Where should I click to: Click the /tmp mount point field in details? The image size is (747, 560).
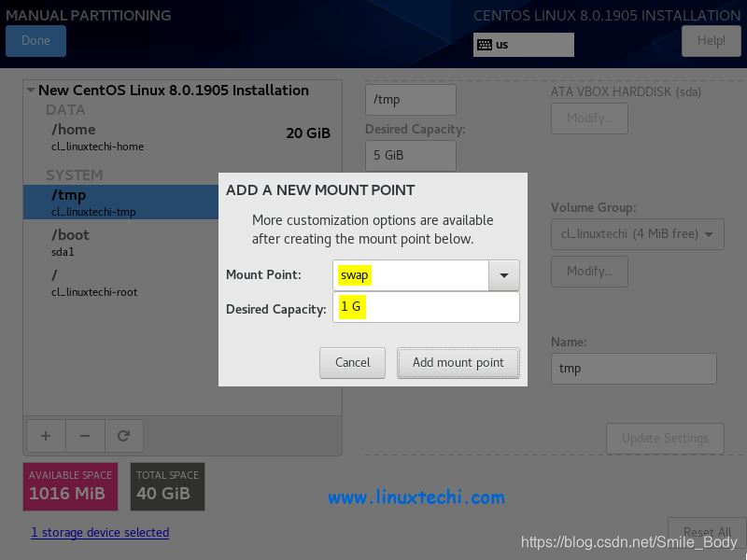click(411, 100)
